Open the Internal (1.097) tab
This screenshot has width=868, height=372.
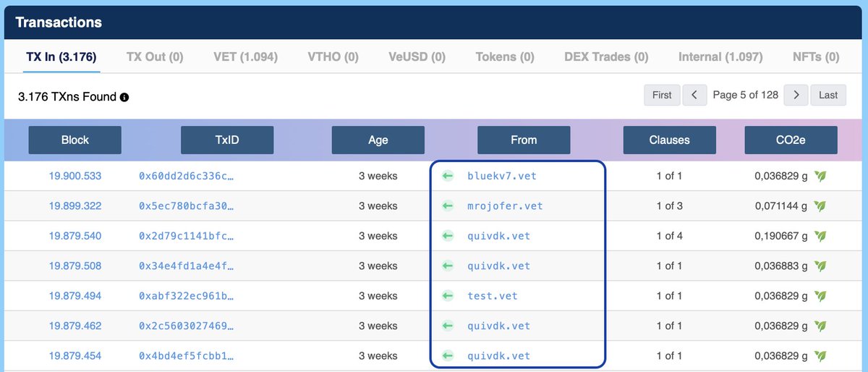(x=720, y=56)
